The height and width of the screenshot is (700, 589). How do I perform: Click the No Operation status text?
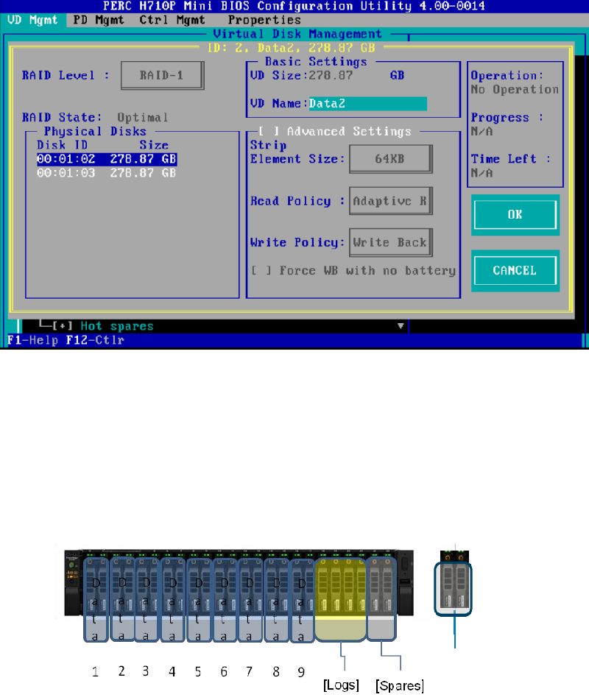pyautogui.click(x=515, y=90)
